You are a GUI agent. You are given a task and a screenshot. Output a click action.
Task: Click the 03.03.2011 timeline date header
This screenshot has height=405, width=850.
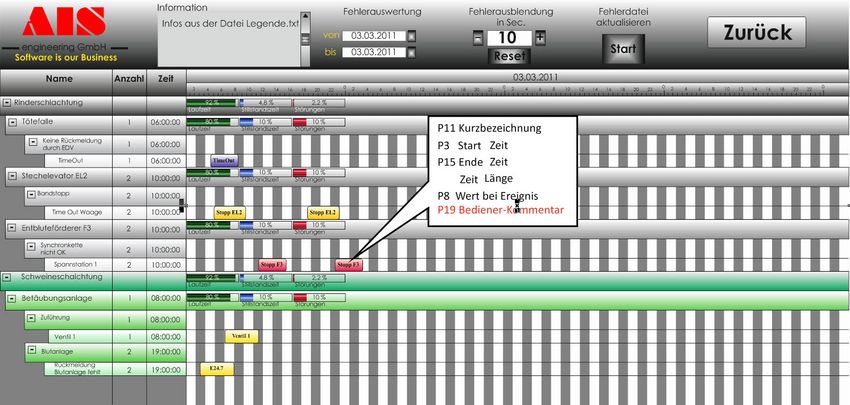point(535,77)
